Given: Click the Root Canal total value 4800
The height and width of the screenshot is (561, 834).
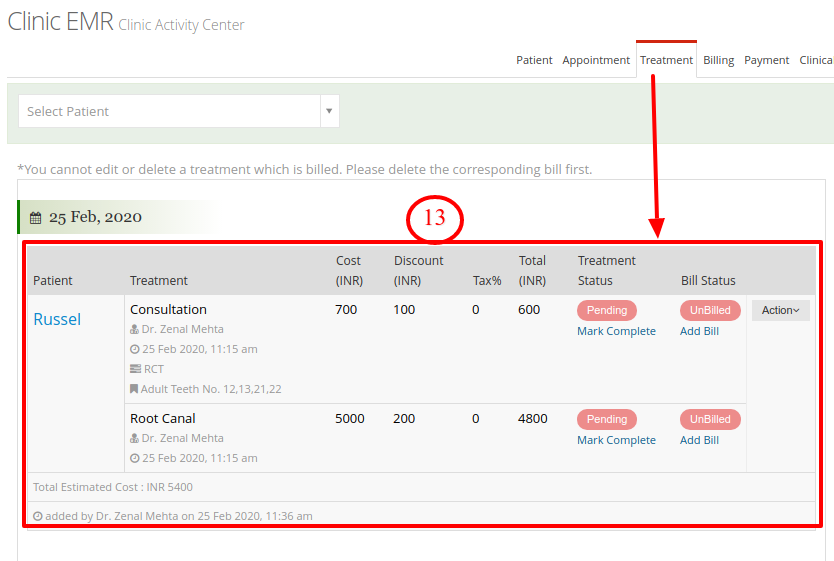Looking at the screenshot, I should tap(532, 418).
